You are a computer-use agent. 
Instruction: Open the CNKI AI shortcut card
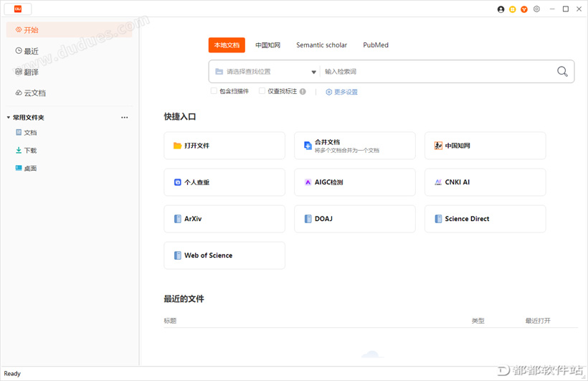(x=485, y=182)
